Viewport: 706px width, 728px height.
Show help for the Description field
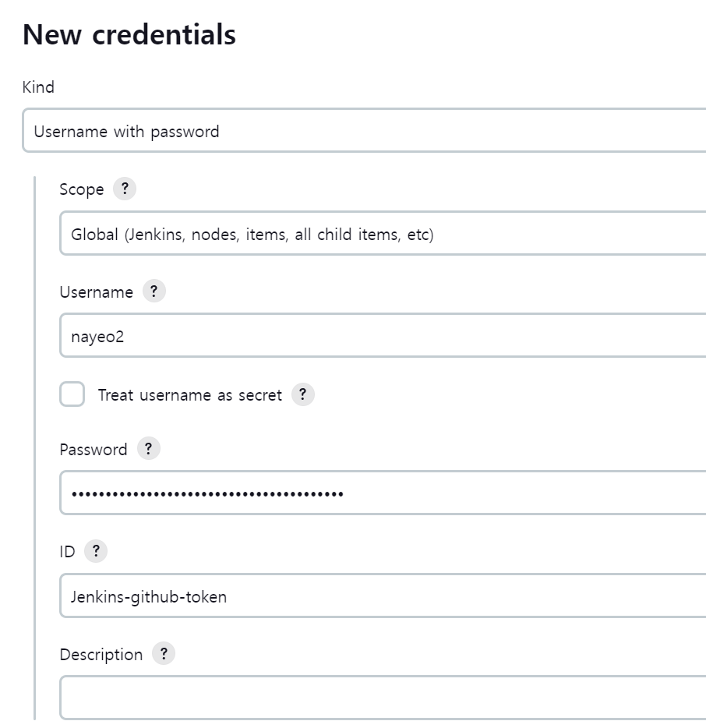pos(163,654)
